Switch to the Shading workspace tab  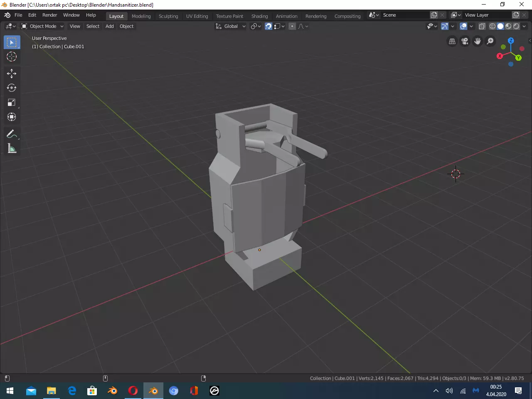[x=259, y=16]
